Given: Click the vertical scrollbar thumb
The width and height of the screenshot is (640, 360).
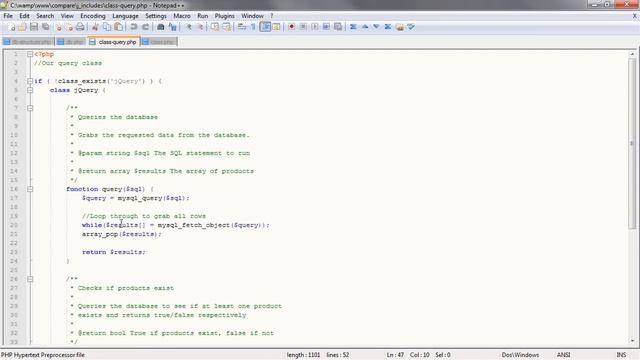Looking at the screenshot, I should coord(632,143).
